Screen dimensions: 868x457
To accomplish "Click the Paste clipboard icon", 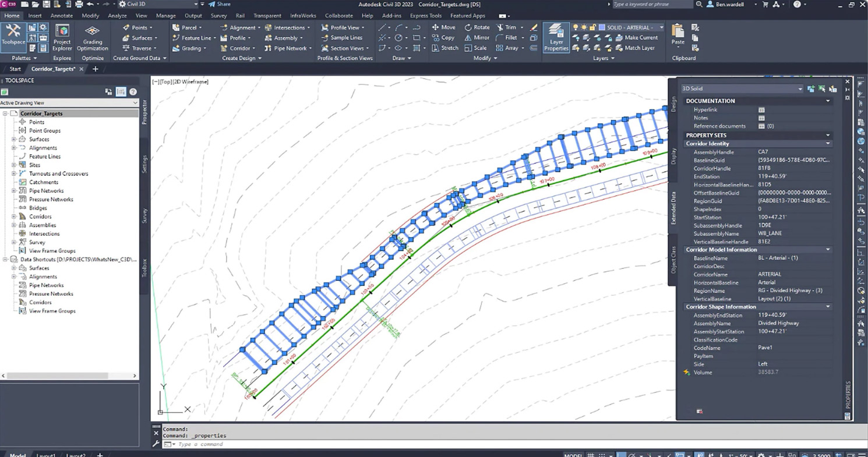I will pyautogui.click(x=678, y=35).
